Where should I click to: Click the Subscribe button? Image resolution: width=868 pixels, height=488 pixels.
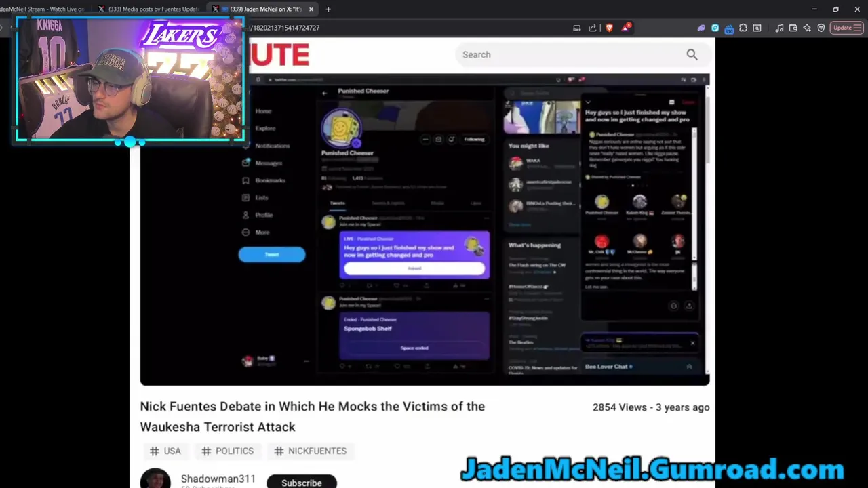[x=302, y=482]
